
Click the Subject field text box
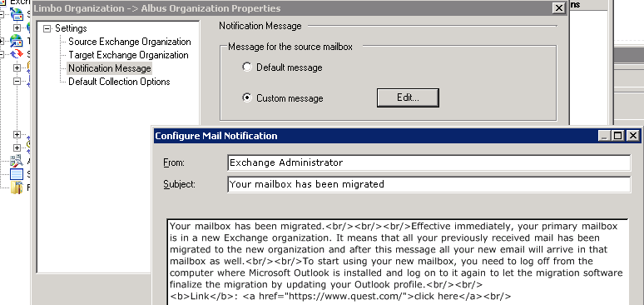tap(429, 184)
